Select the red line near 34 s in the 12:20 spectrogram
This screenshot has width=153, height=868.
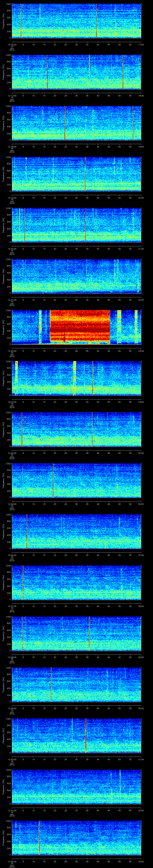85,225
